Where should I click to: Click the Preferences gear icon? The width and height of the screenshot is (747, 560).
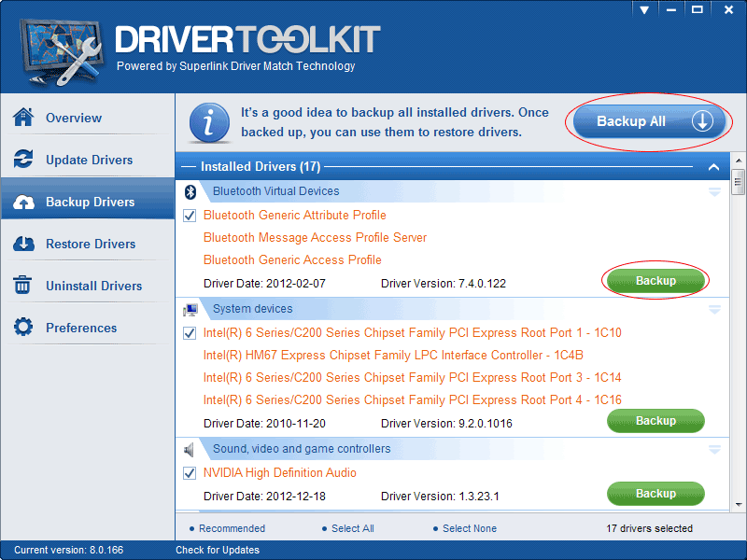(x=23, y=328)
